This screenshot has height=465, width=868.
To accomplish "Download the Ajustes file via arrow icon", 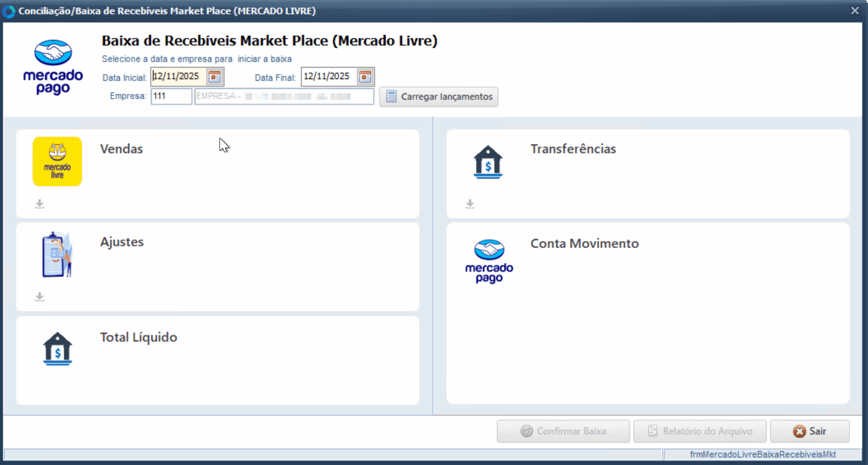I will coord(40,297).
